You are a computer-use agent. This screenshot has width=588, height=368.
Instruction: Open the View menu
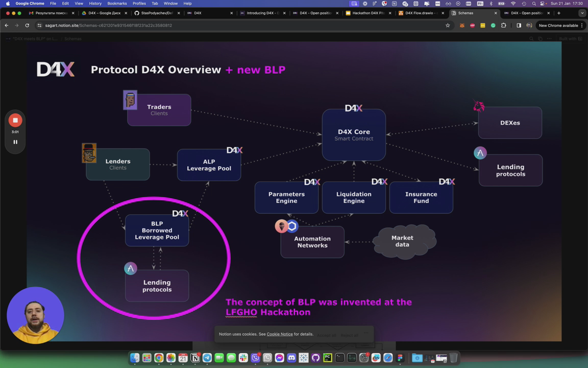pos(79,4)
